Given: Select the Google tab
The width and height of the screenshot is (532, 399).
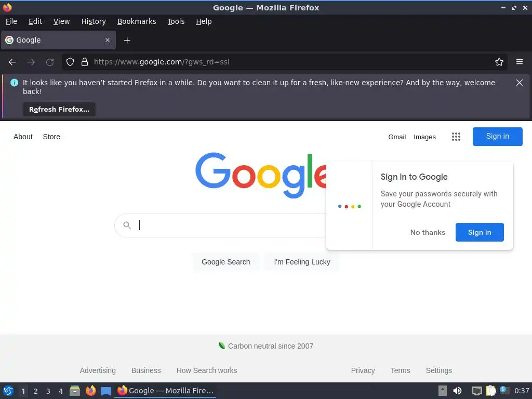Looking at the screenshot, I should point(58,40).
